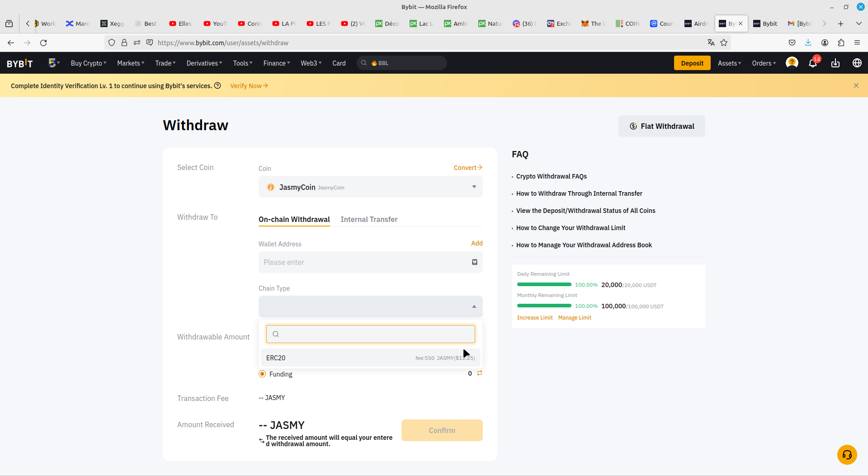Screen dimensions: 868x476
Task: Go back with Firefox back arrow
Action: (11, 43)
